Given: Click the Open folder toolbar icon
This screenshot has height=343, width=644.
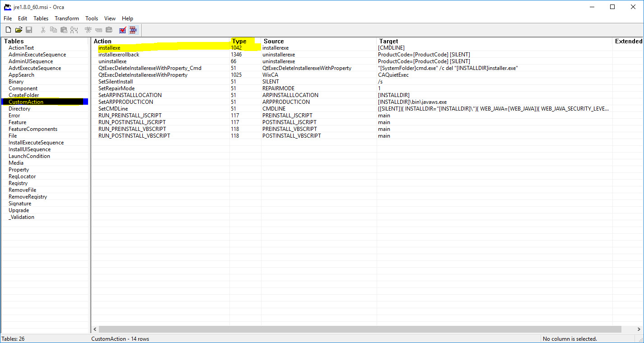Looking at the screenshot, I should tap(19, 30).
